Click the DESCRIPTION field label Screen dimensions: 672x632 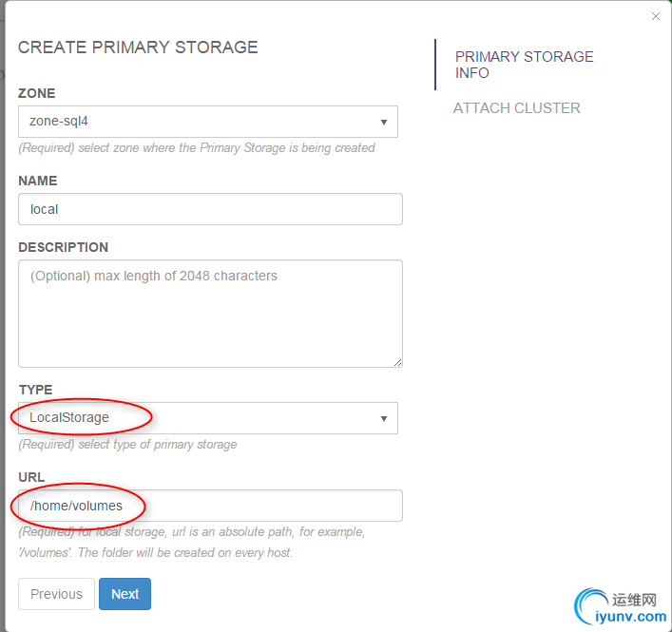(64, 247)
